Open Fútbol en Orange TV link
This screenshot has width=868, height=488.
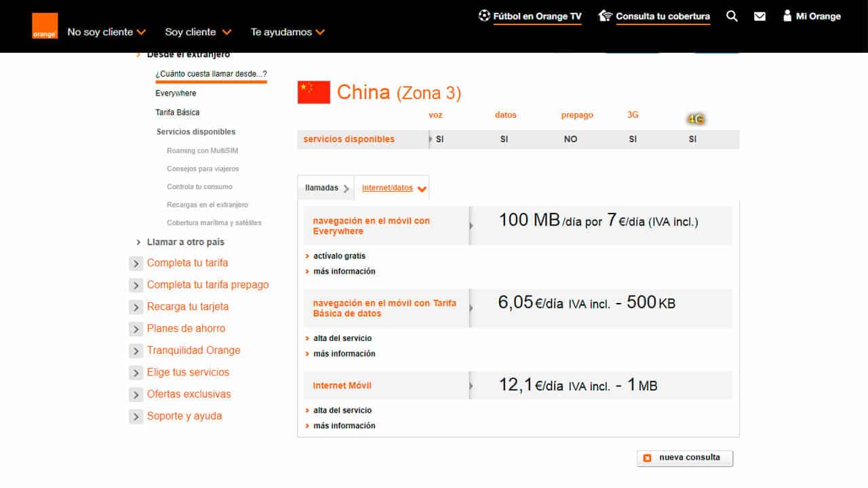[x=537, y=16]
